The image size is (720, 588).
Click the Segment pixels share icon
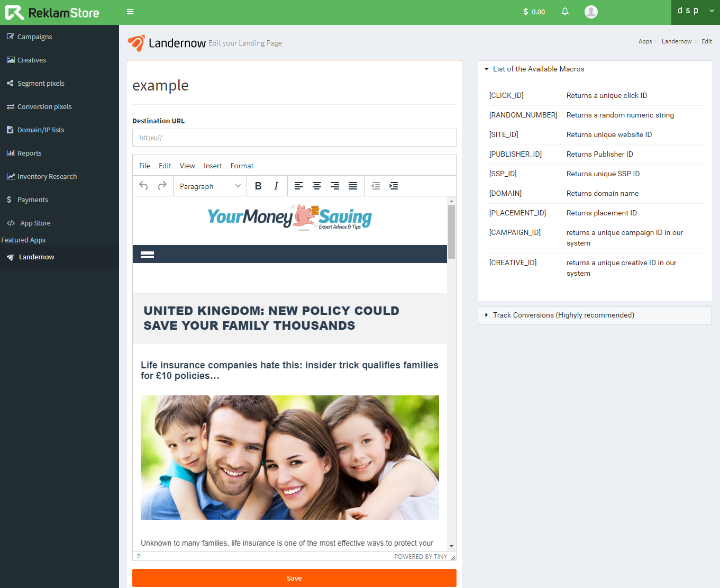tap(11, 83)
